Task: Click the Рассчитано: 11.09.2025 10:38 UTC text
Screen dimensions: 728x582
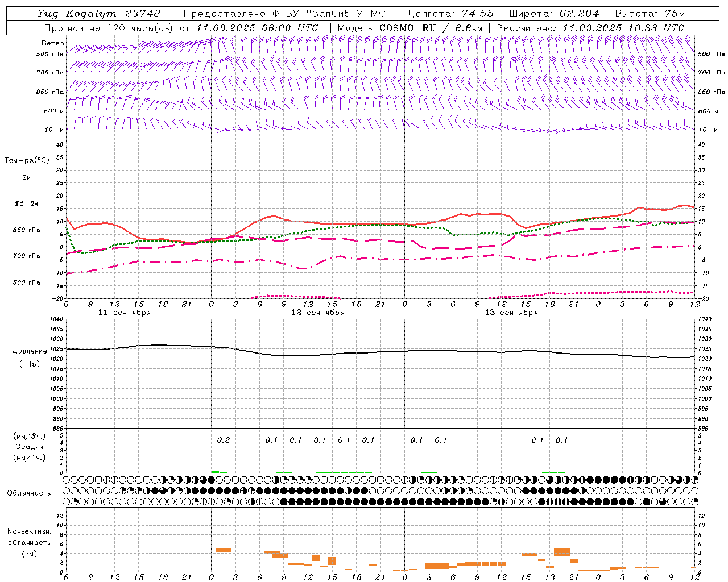Action: [x=590, y=28]
